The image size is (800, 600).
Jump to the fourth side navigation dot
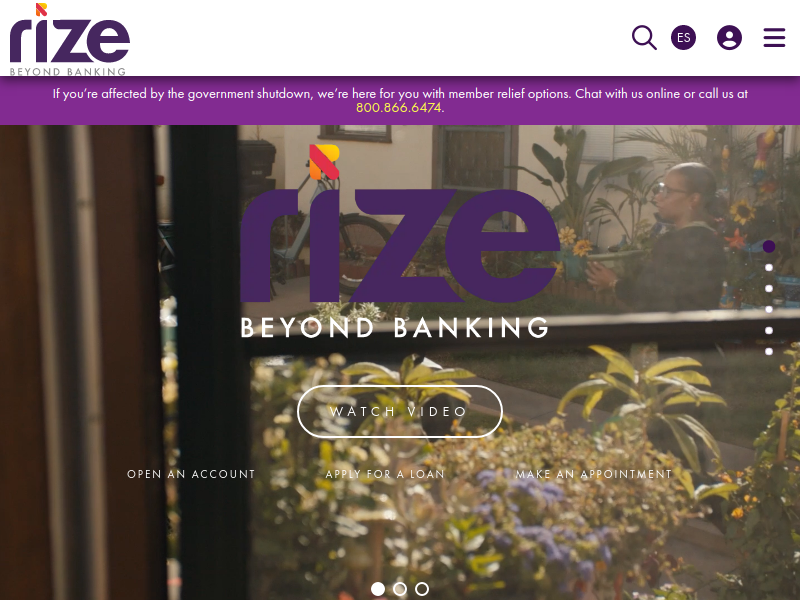tap(769, 309)
